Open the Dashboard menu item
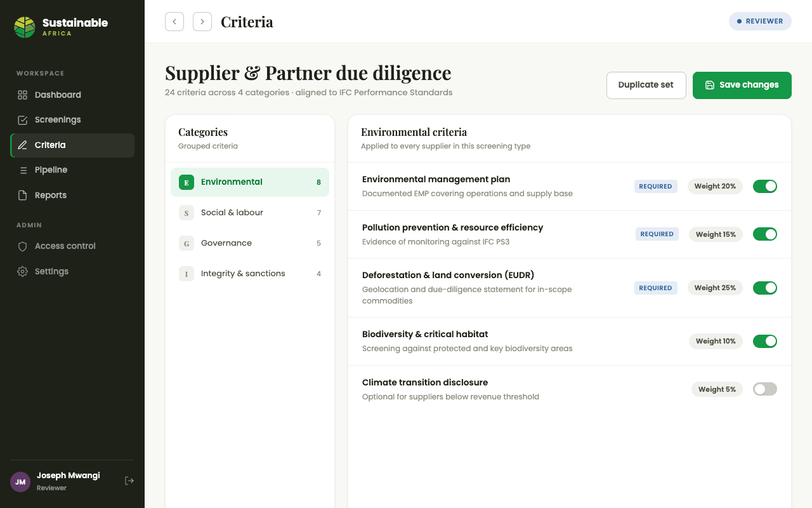The width and height of the screenshot is (812, 508). 72,95
